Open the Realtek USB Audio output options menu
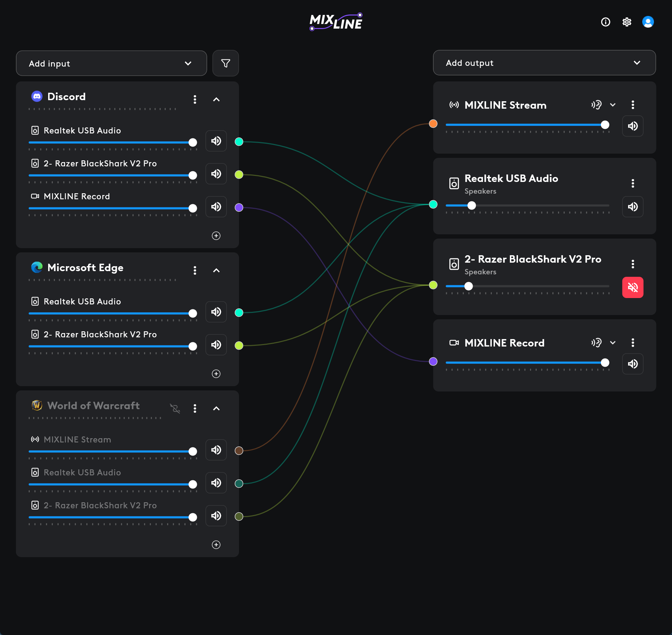 (632, 183)
